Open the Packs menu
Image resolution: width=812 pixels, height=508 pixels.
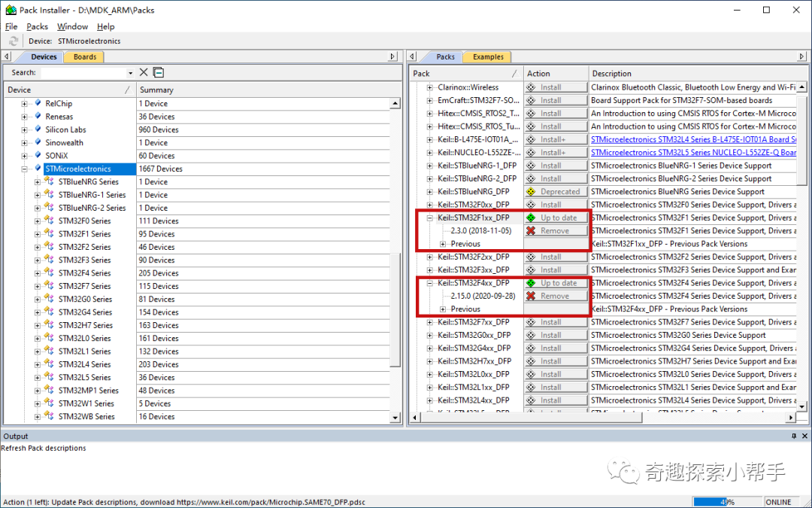38,26
